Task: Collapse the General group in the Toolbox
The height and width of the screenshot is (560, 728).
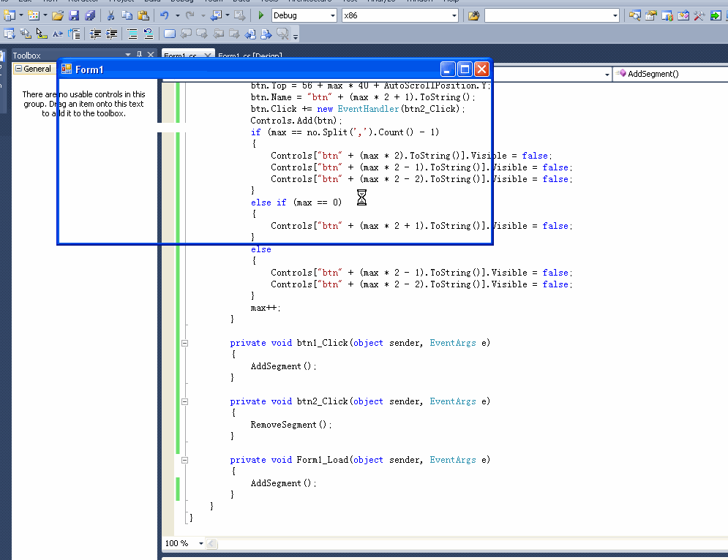Action: pyautogui.click(x=18, y=69)
